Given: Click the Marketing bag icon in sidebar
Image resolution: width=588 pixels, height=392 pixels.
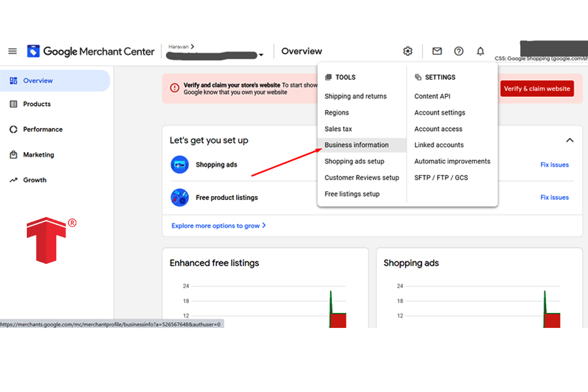Looking at the screenshot, I should point(14,155).
